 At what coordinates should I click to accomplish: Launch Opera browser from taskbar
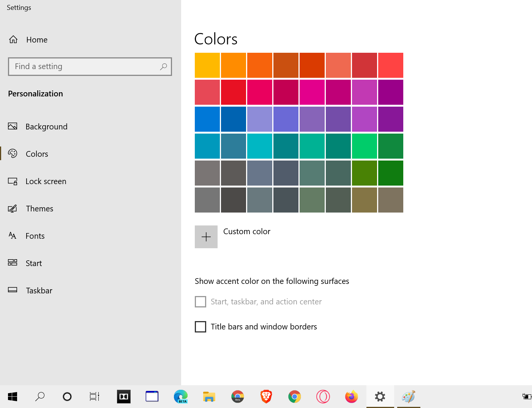pyautogui.click(x=323, y=397)
